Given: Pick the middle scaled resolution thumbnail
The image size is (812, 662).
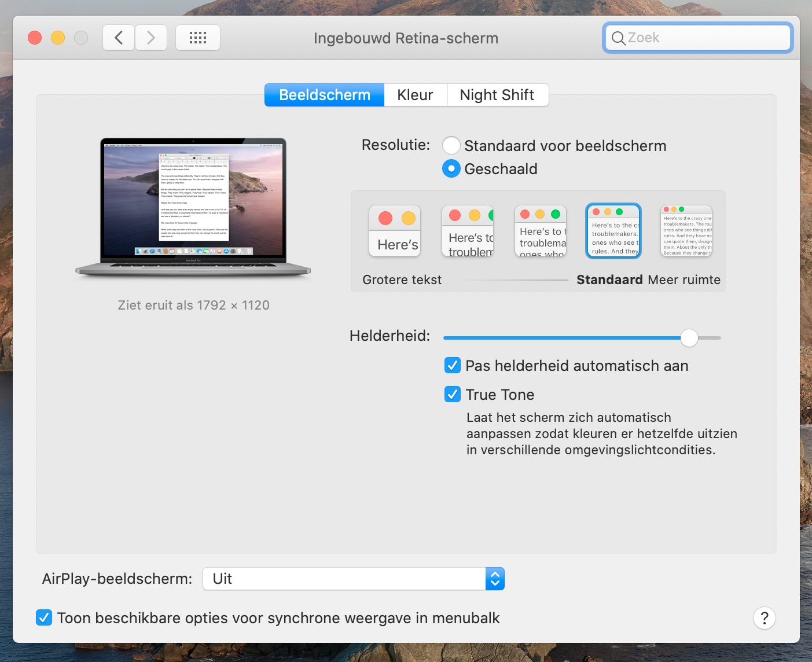Looking at the screenshot, I should coord(541,231).
